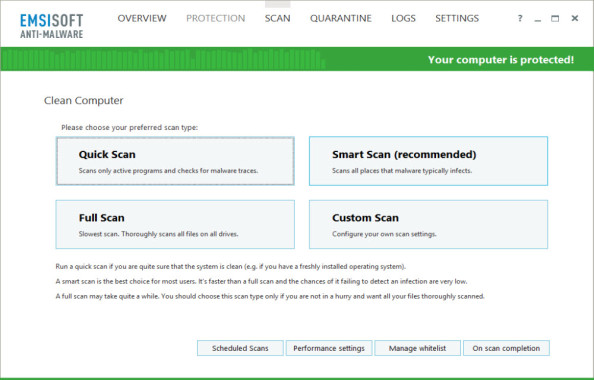Choose the Custom Scan option
The height and width of the screenshot is (380, 594).
[428, 224]
